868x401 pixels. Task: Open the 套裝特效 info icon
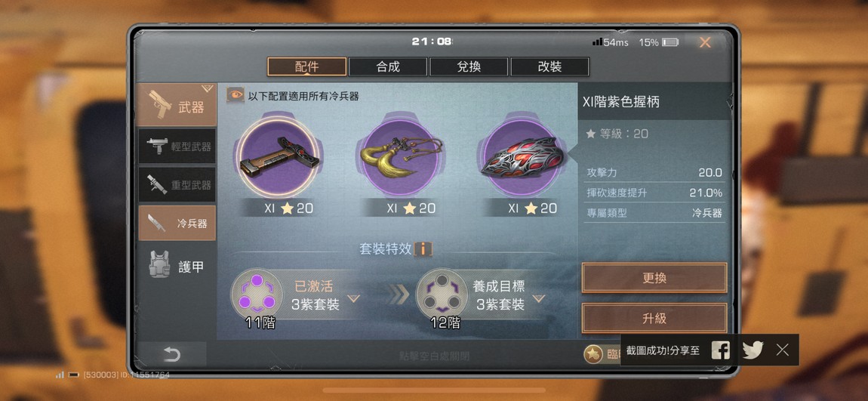click(423, 248)
